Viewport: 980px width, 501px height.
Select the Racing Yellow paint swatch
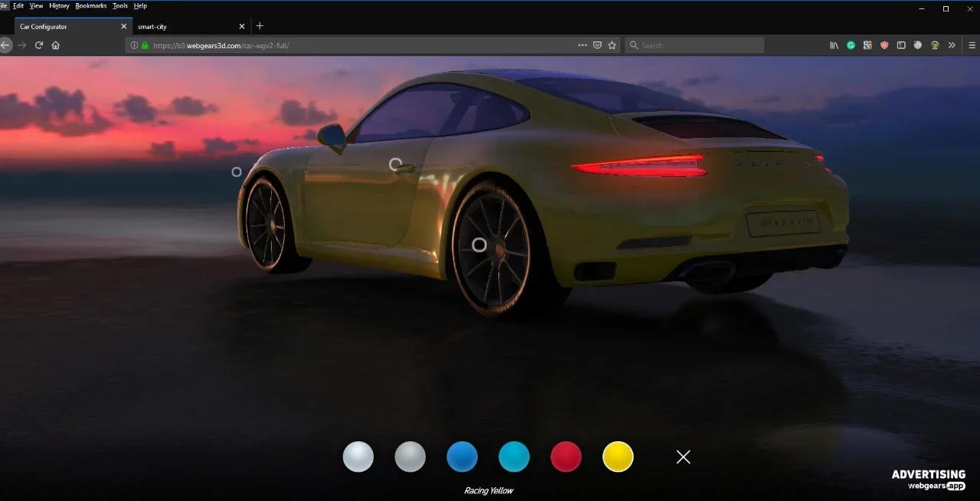[x=618, y=457]
